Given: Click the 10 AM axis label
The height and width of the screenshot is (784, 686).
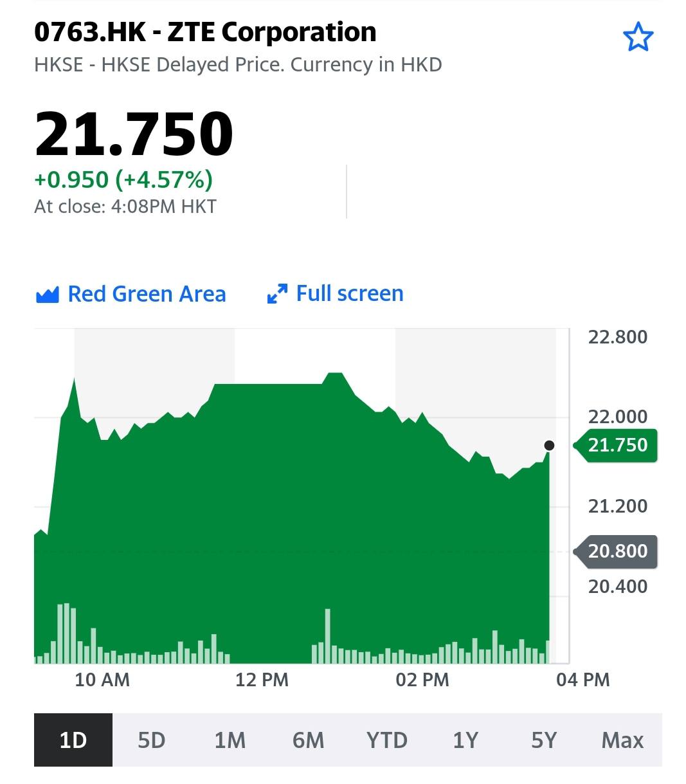Looking at the screenshot, I should [x=102, y=680].
